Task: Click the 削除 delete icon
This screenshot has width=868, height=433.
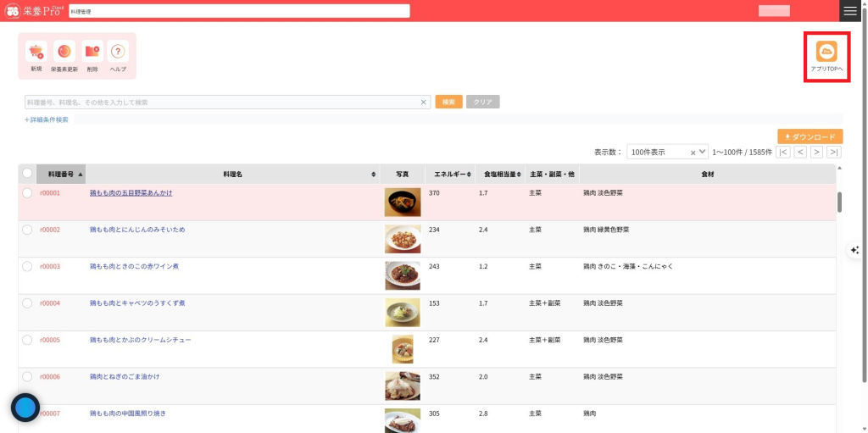Action: coord(92,52)
